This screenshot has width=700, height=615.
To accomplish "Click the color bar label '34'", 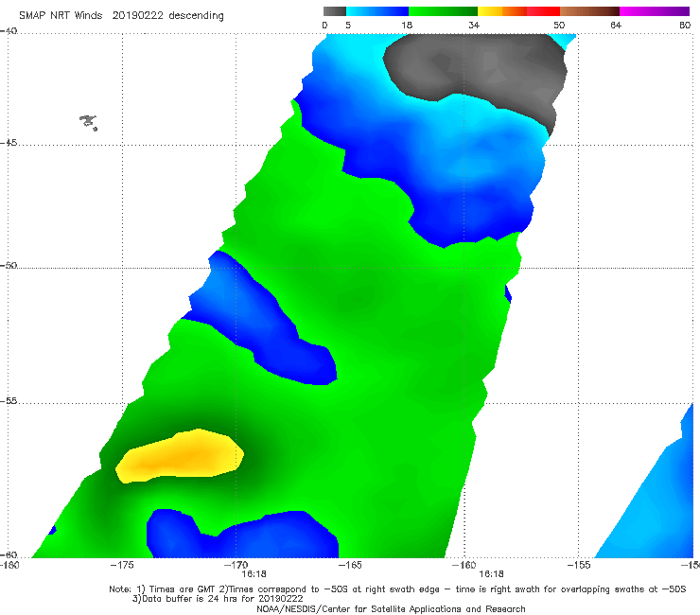I will 474,26.
